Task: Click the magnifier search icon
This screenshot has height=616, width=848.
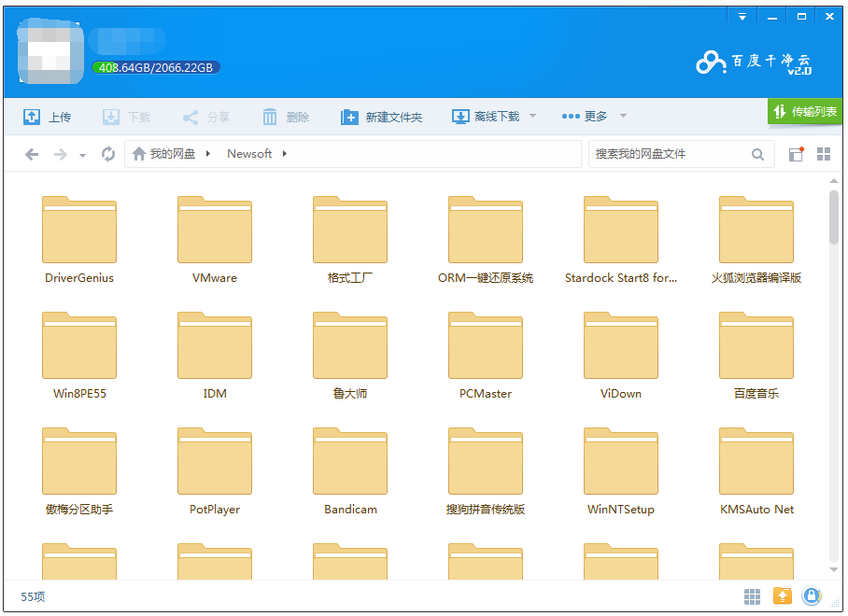Action: point(757,155)
